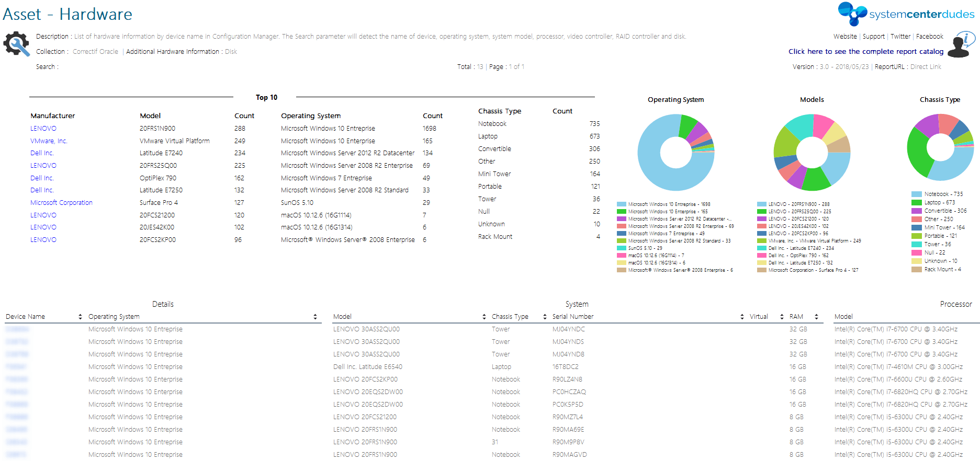The image size is (980, 461).
Task: Open the LENOVO link for 20JES42K00
Action: [43, 227]
